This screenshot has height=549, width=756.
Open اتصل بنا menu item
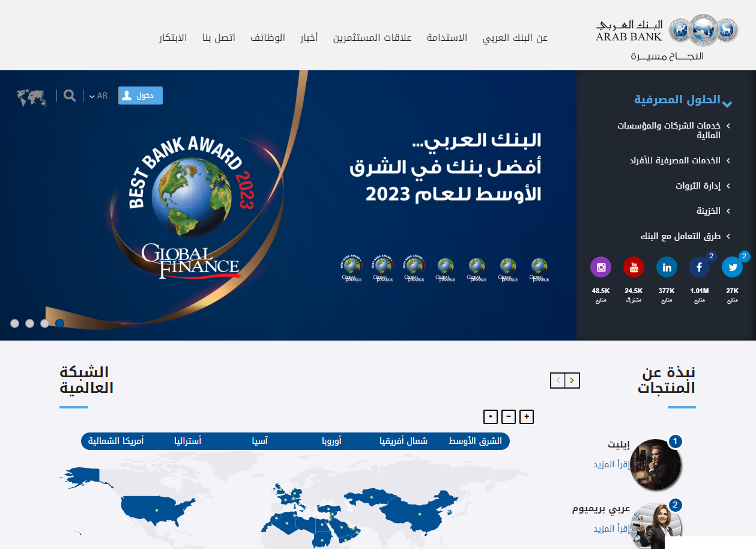(219, 38)
